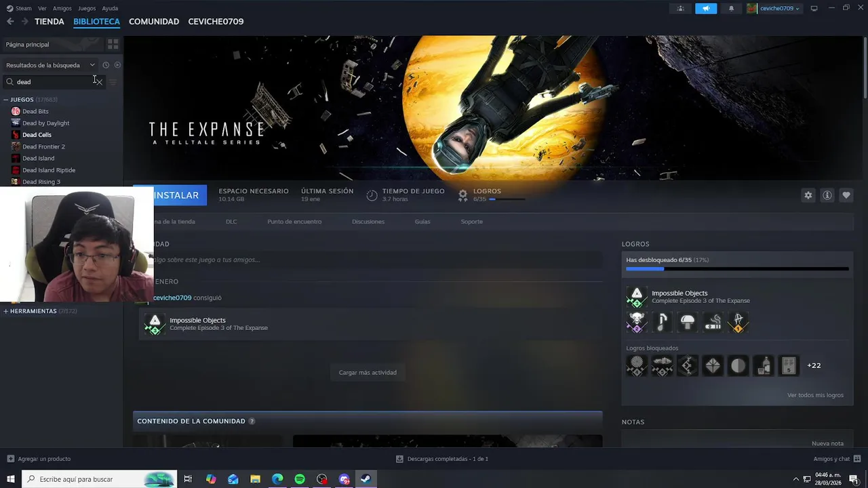View the mushroom achievement
Image resolution: width=868 pixels, height=488 pixels.
pos(688,322)
